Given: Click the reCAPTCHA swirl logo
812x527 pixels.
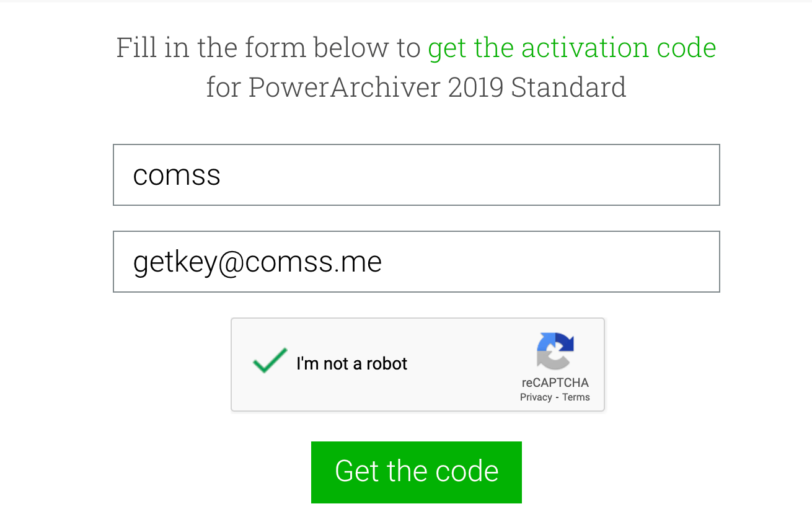Looking at the screenshot, I should [555, 351].
